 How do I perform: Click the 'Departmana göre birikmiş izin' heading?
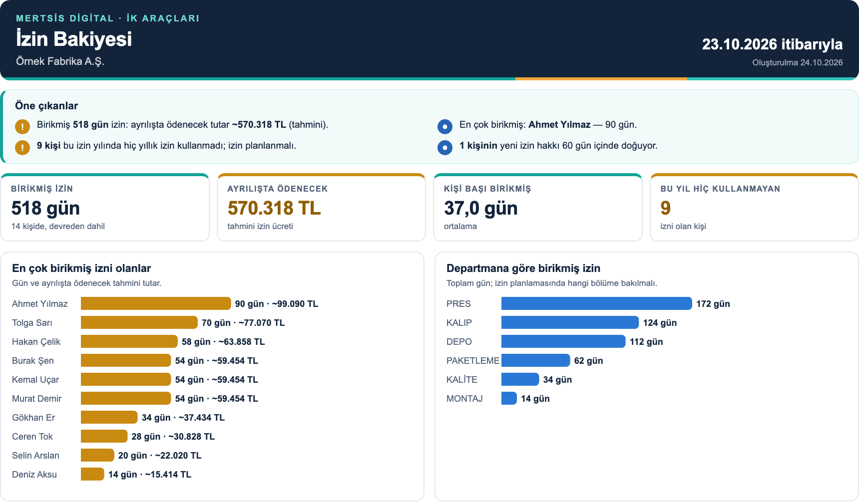click(523, 268)
